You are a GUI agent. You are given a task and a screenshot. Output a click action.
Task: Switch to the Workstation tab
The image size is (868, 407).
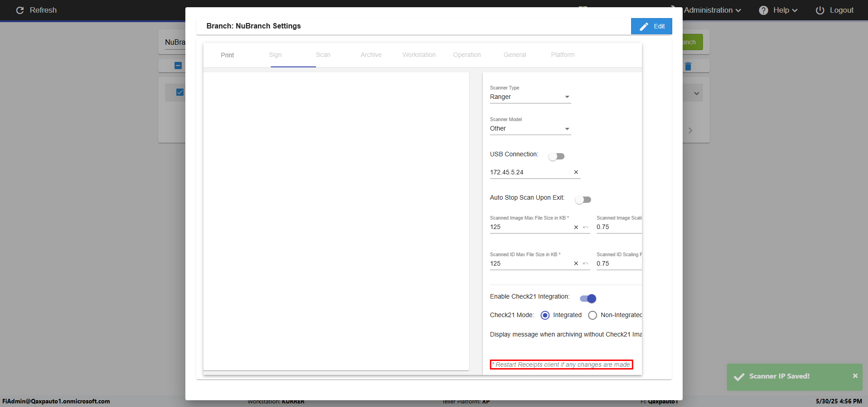(419, 55)
